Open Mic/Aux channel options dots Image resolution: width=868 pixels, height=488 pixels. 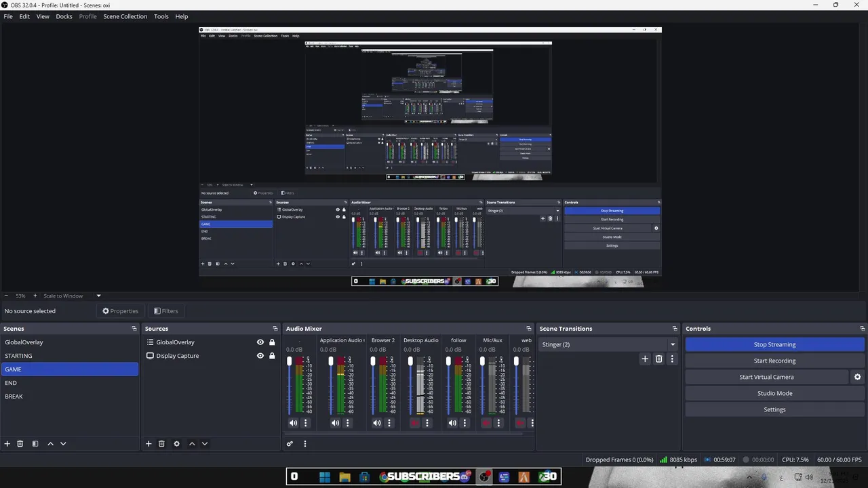pyautogui.click(x=498, y=423)
